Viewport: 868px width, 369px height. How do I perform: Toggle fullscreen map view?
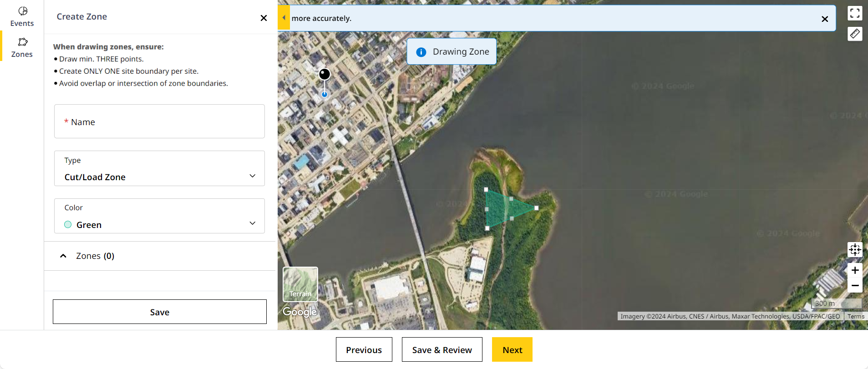[854, 13]
